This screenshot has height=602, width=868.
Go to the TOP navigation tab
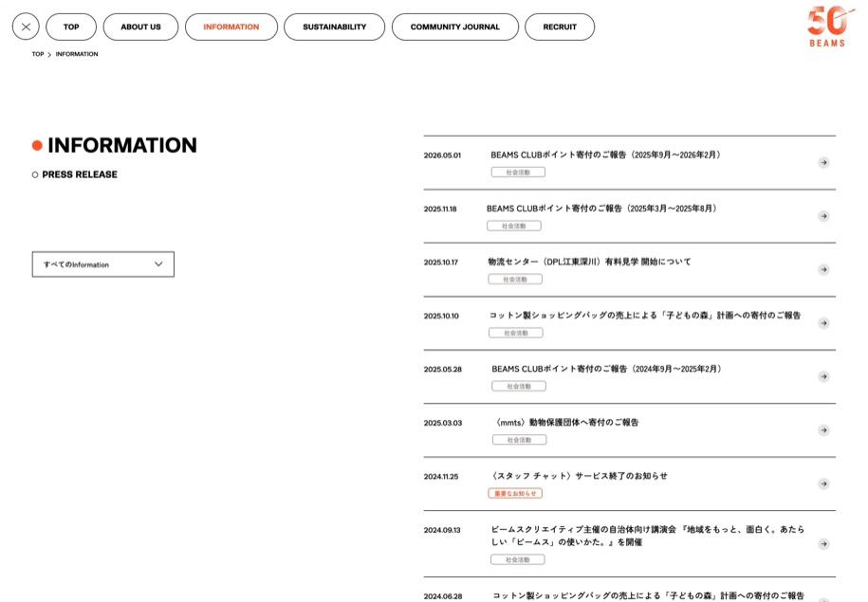pyautogui.click(x=71, y=27)
